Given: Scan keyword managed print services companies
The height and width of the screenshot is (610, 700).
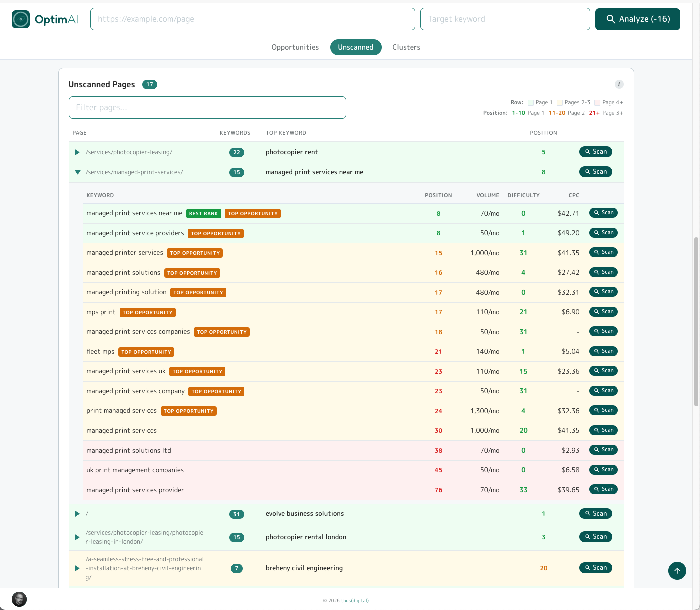Looking at the screenshot, I should tap(603, 331).
